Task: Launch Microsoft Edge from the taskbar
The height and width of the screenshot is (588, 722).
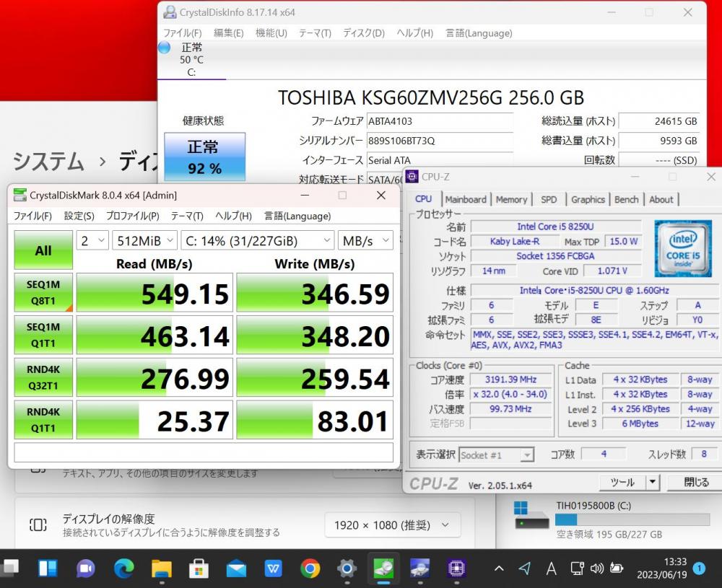Action: [124, 569]
